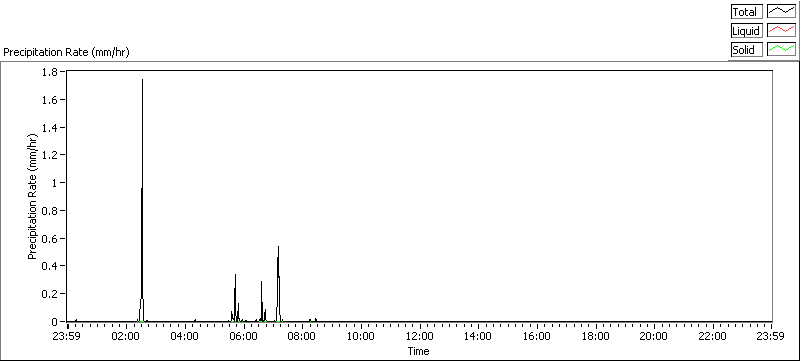Click the 04:00 time axis label
This screenshot has height=361, width=800.
(x=185, y=336)
